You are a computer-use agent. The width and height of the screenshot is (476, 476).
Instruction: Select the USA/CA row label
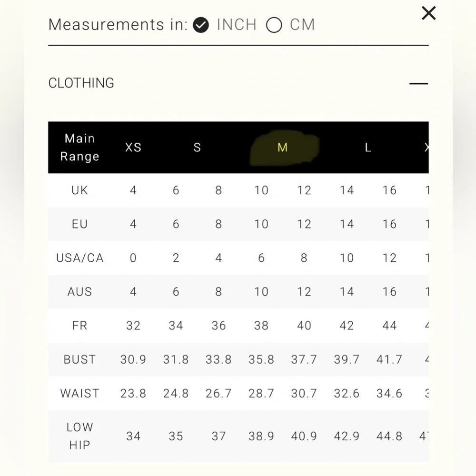tap(79, 258)
